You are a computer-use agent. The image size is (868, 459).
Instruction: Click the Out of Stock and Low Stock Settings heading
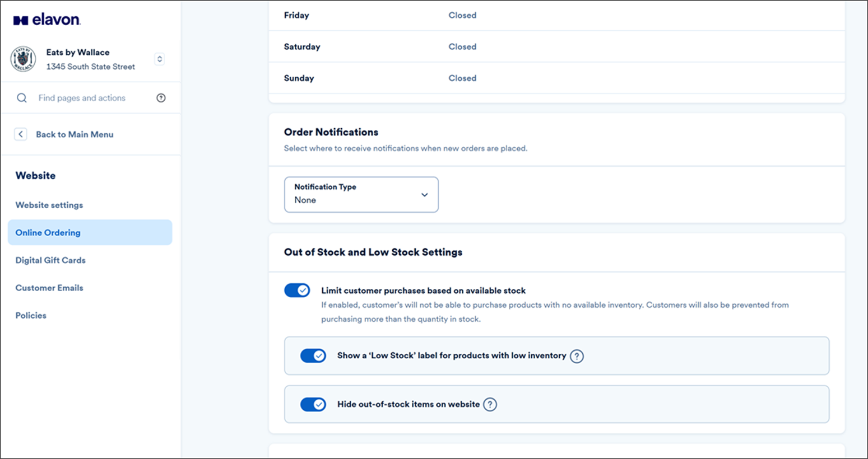[x=373, y=252]
